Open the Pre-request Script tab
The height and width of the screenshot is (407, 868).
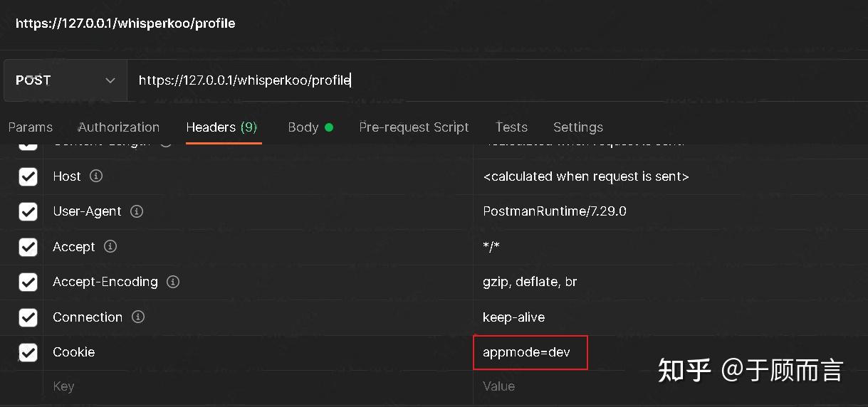click(414, 127)
